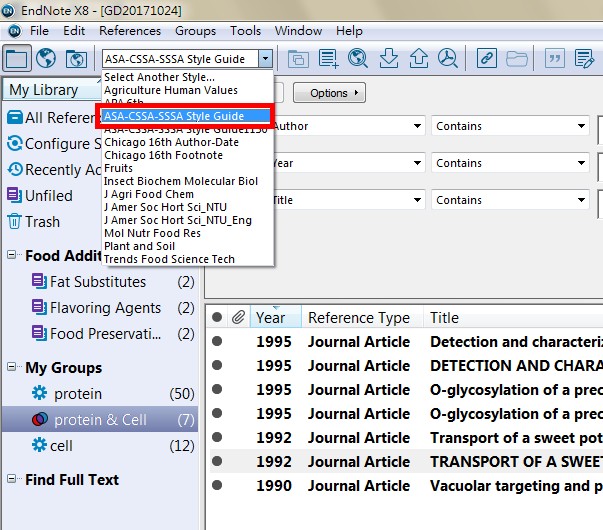The height and width of the screenshot is (530, 603).
Task: Select the Fat Substitutes group
Action: click(100, 282)
